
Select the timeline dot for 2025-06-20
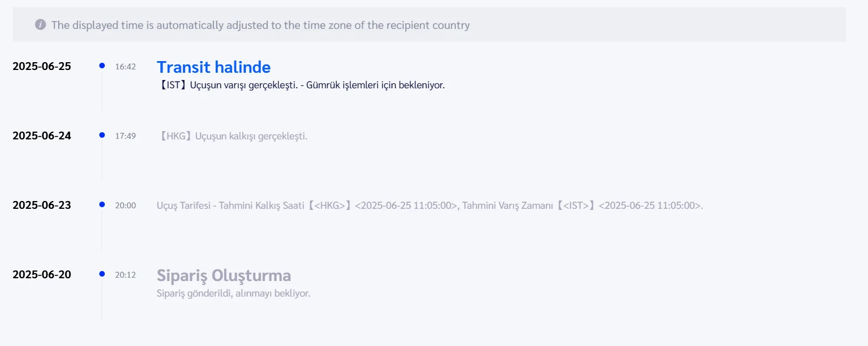(102, 274)
